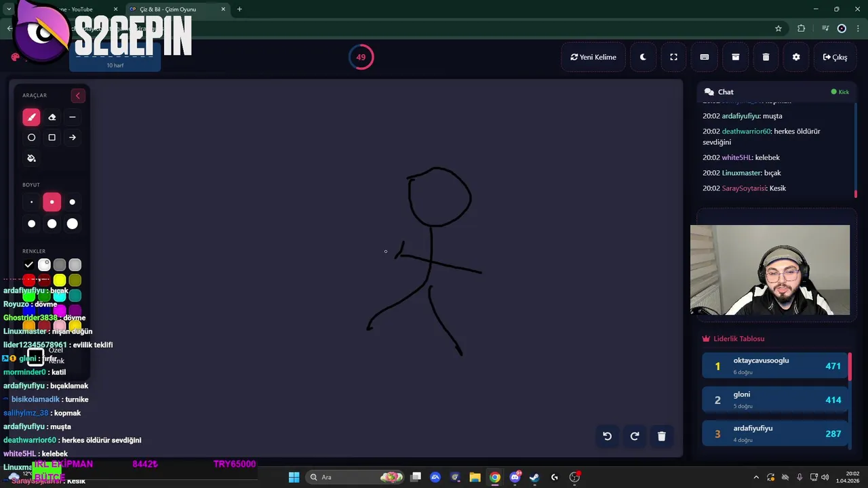Open File Explorer from taskbar
Image resolution: width=868 pixels, height=488 pixels.
(x=475, y=477)
